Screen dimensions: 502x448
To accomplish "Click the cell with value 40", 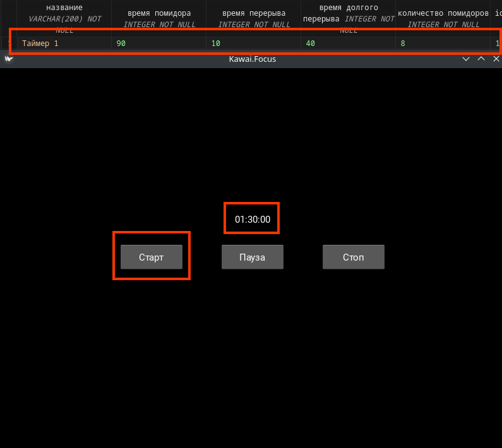I will 348,44.
